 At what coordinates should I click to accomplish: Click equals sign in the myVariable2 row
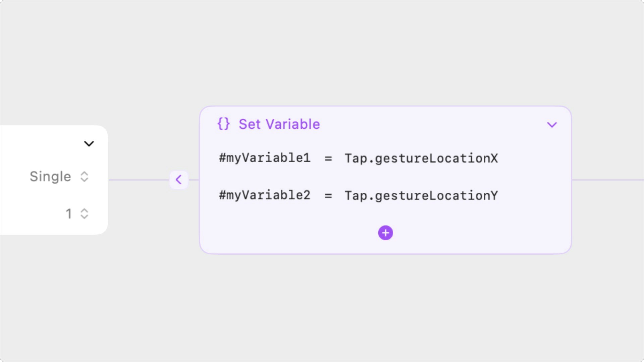coord(328,196)
